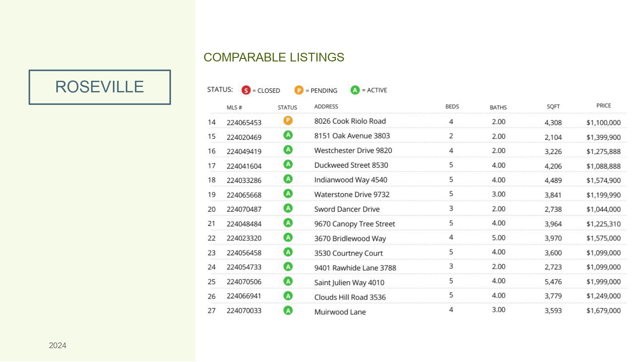This screenshot has height=362, width=644.
Task: Click MLS number 224033286
Action: pos(244,181)
